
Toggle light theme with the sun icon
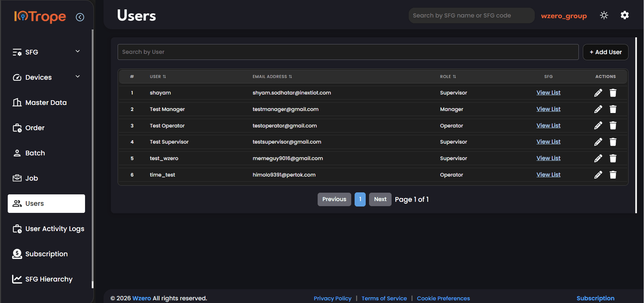[x=604, y=15]
